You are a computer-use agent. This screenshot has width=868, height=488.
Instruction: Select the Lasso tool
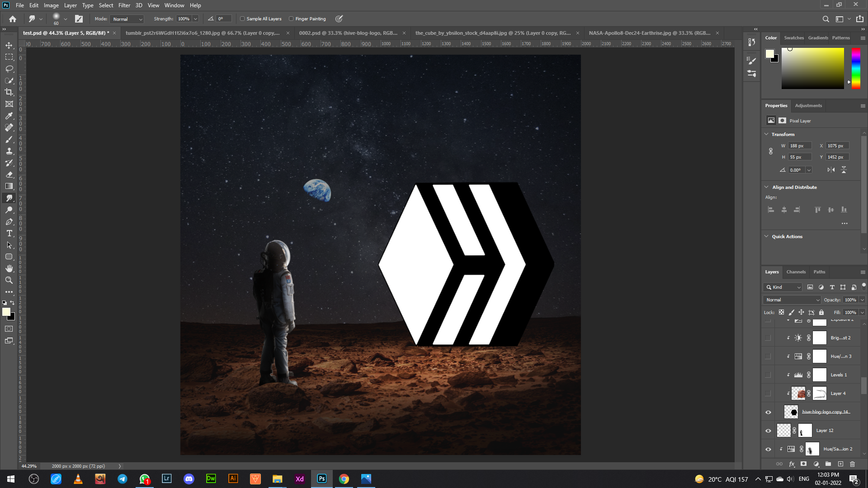pyautogui.click(x=9, y=69)
